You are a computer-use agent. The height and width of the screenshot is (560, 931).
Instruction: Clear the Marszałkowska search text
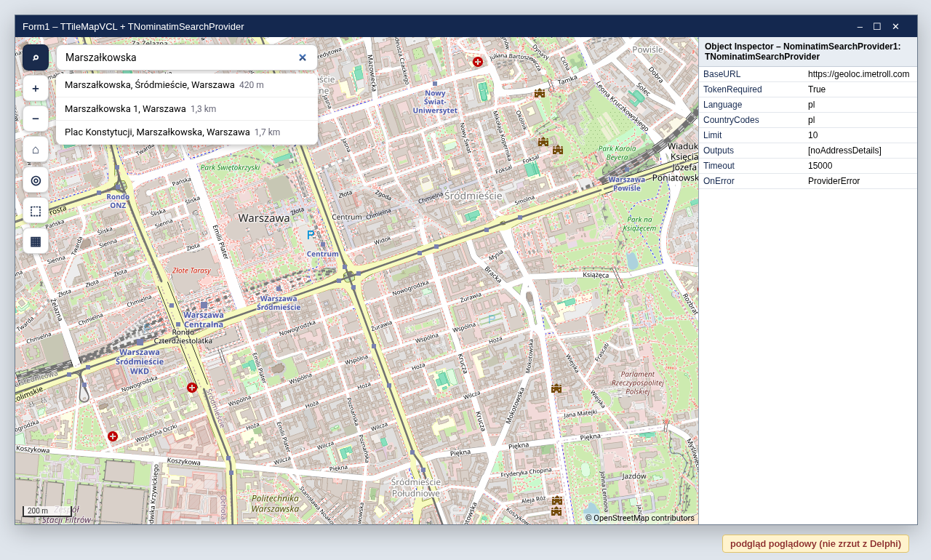[303, 57]
